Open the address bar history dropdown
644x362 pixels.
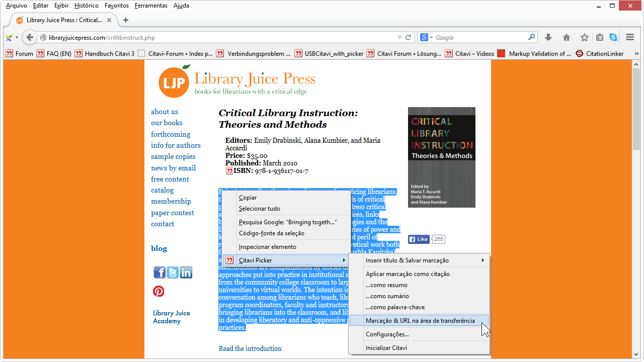point(399,38)
